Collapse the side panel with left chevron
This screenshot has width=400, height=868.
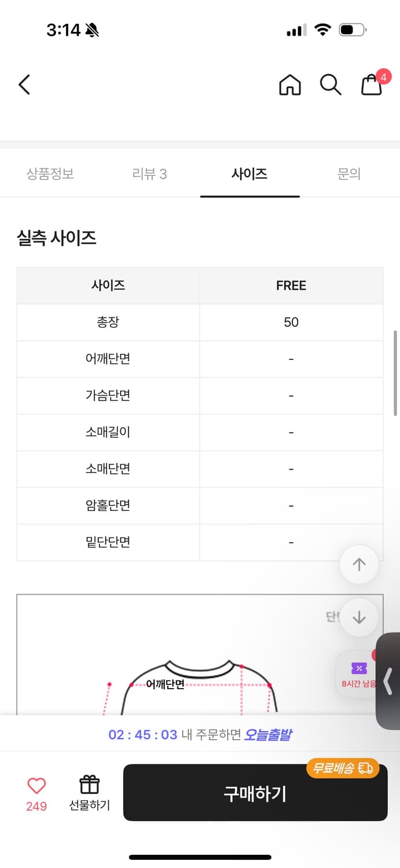tap(388, 682)
